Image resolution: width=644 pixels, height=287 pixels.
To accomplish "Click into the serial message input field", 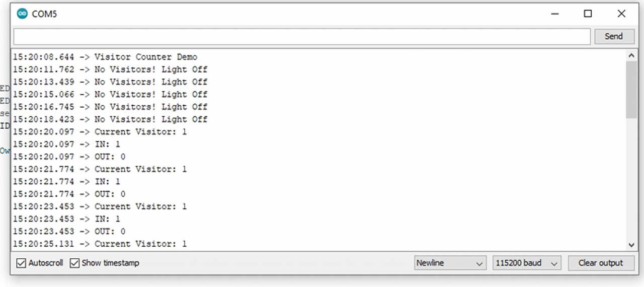I will pos(302,36).
